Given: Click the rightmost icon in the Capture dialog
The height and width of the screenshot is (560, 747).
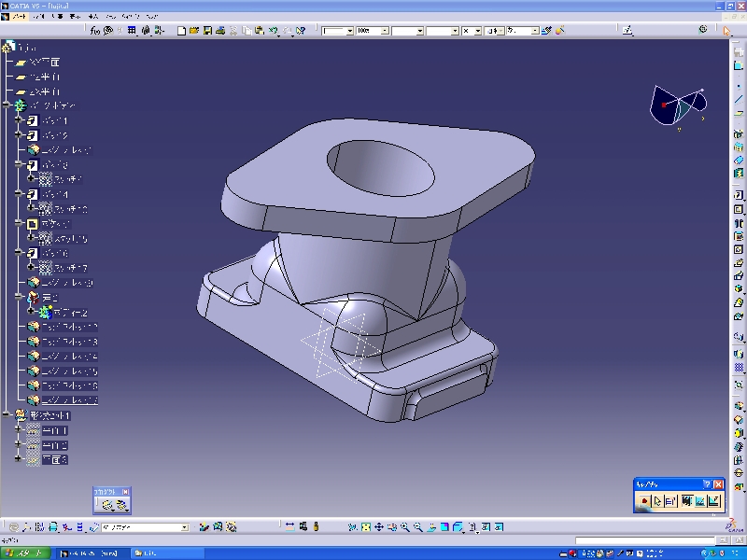Looking at the screenshot, I should tap(713, 501).
